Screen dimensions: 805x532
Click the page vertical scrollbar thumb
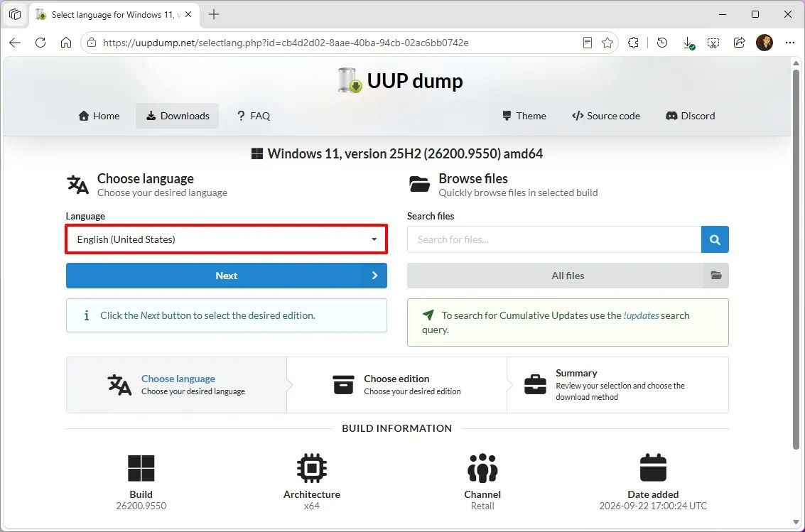tap(796, 259)
